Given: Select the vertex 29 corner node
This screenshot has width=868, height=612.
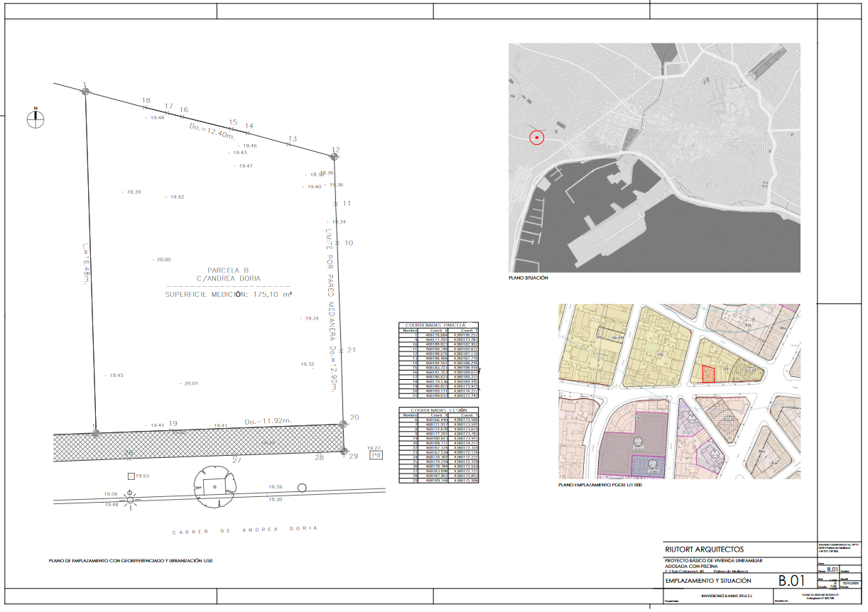Looking at the screenshot, I should click(x=344, y=451).
